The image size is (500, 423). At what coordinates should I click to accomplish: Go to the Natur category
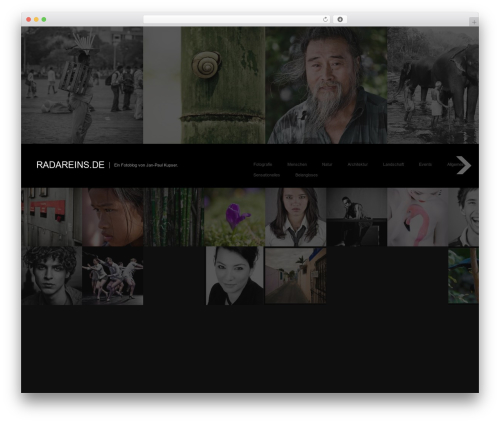tap(327, 164)
